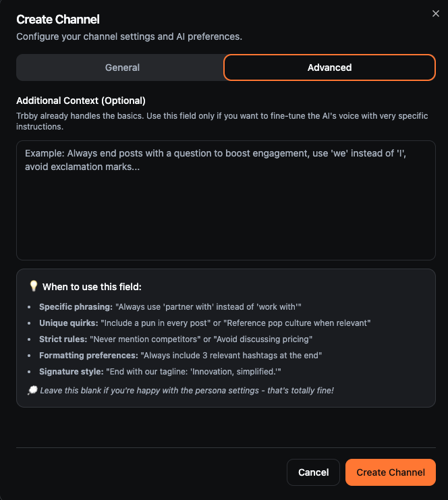
Task: Click the Leave this blank italic note
Action: (x=187, y=391)
